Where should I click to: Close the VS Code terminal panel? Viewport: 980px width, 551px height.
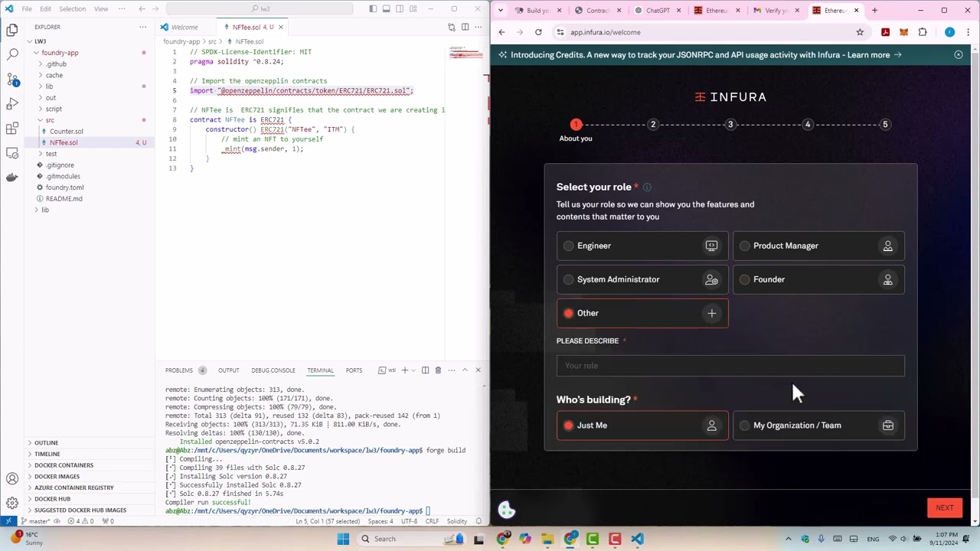coord(478,370)
